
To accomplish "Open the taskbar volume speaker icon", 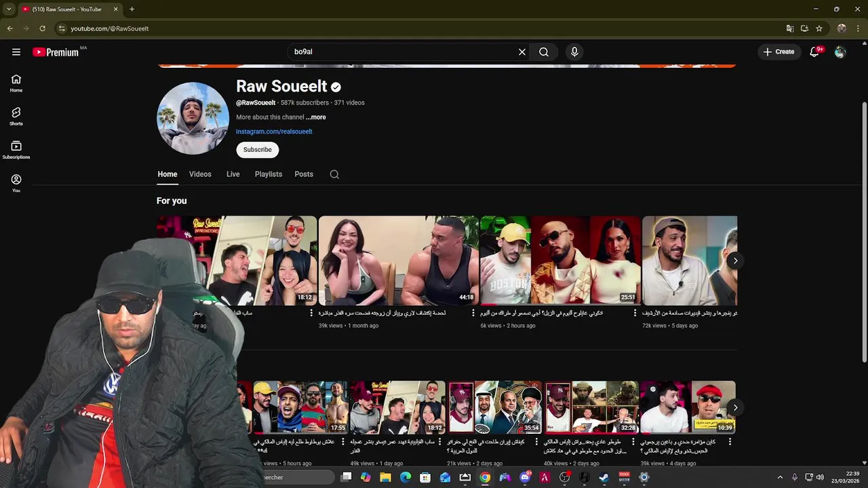I will [820, 477].
